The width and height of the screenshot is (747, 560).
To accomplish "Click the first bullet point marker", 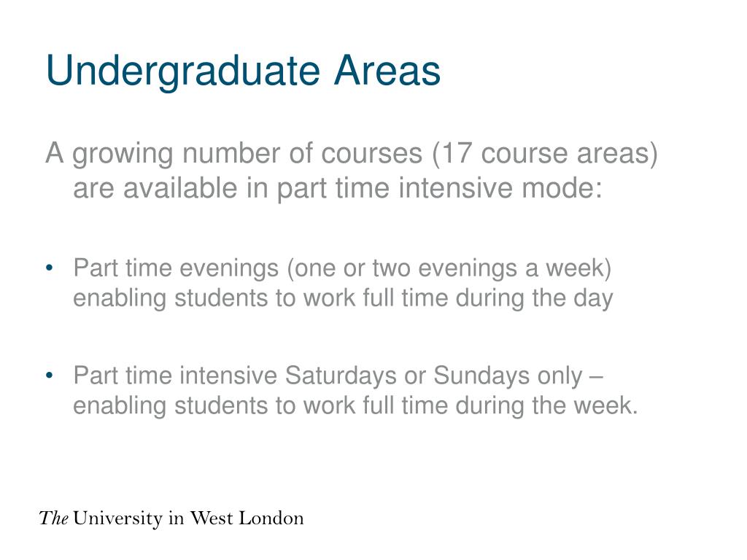I will [x=49, y=268].
